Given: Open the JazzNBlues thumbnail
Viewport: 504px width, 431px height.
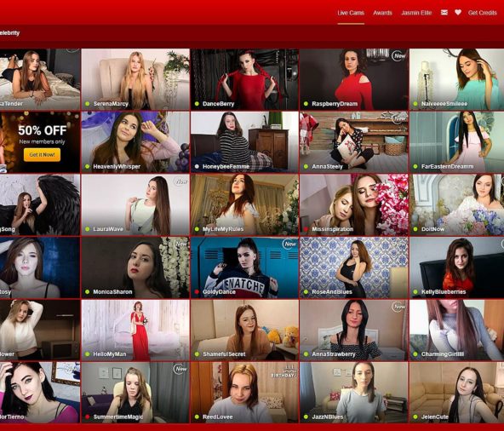Looking at the screenshot, I should tap(354, 393).
